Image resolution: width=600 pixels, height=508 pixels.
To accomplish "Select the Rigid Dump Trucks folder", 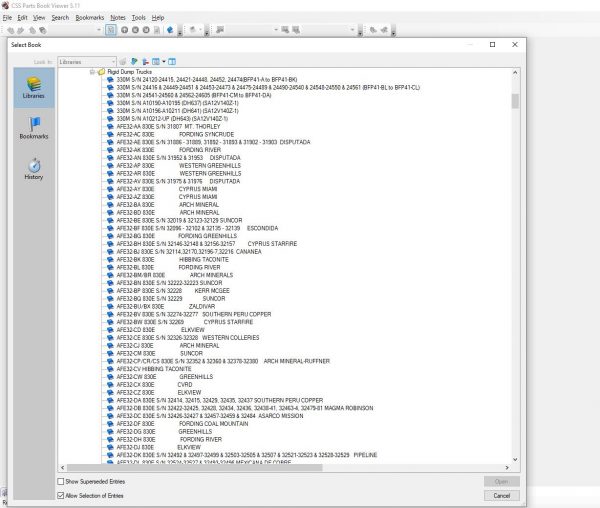I will 129,72.
